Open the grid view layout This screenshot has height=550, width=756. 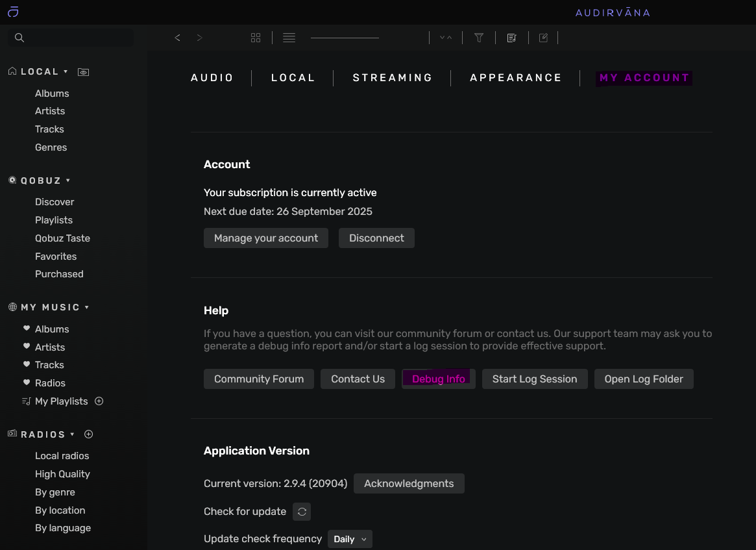pyautogui.click(x=255, y=37)
